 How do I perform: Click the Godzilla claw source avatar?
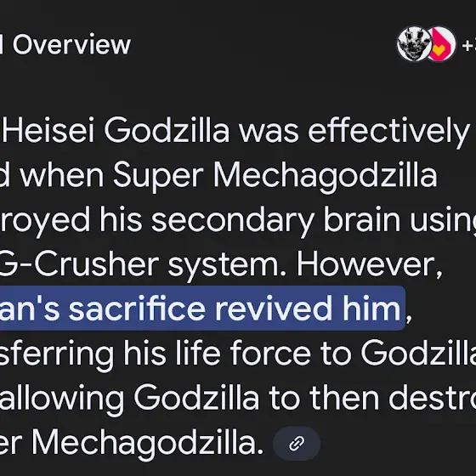(x=414, y=44)
